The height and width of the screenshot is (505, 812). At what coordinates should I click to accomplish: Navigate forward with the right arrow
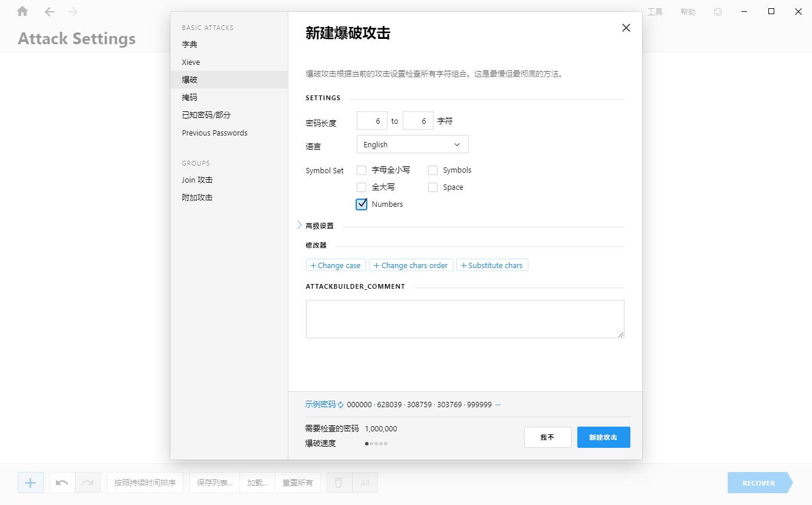coord(73,11)
